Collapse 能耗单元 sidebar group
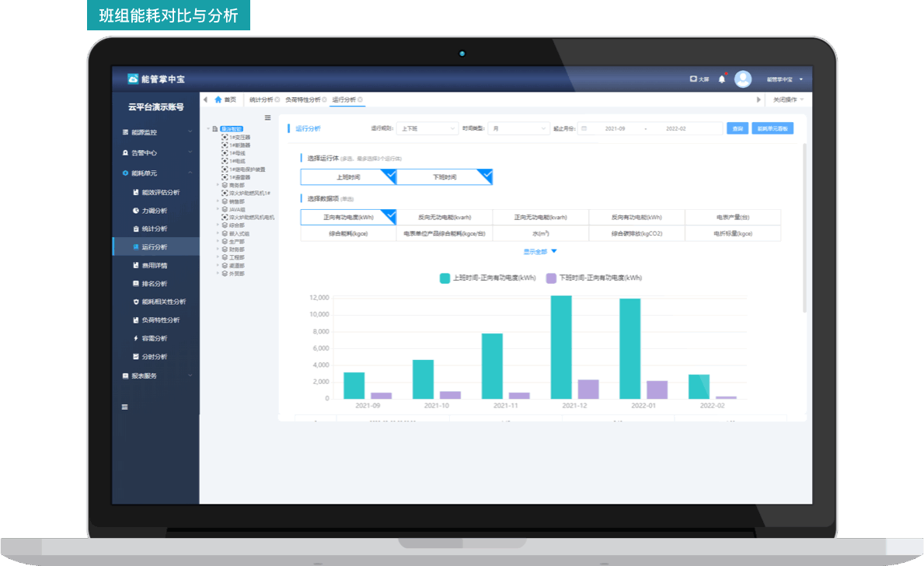924x566 pixels. pyautogui.click(x=190, y=173)
